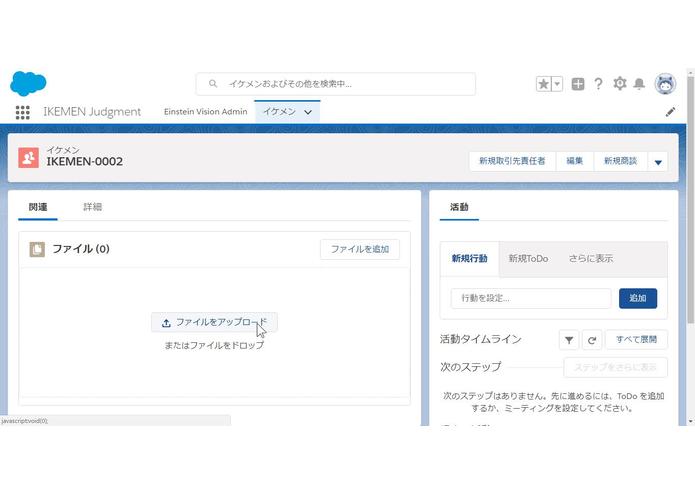Screen dimensions: 695x494
Task: Open the notifications bell
Action: click(x=639, y=84)
